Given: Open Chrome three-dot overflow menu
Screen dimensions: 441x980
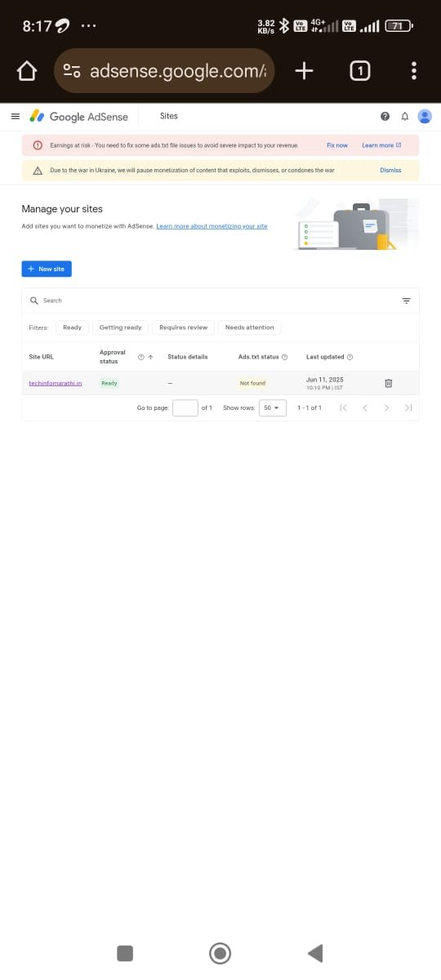Looking at the screenshot, I should [x=414, y=72].
